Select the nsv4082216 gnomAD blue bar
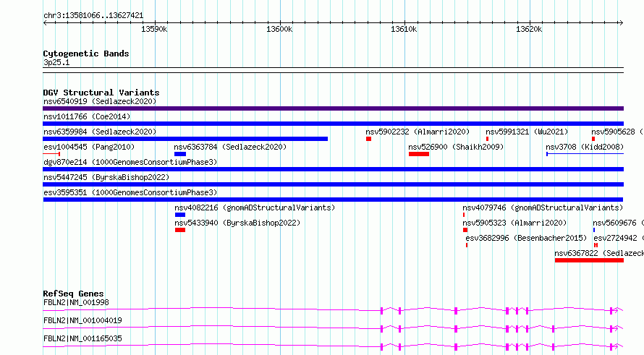 pyautogui.click(x=180, y=215)
